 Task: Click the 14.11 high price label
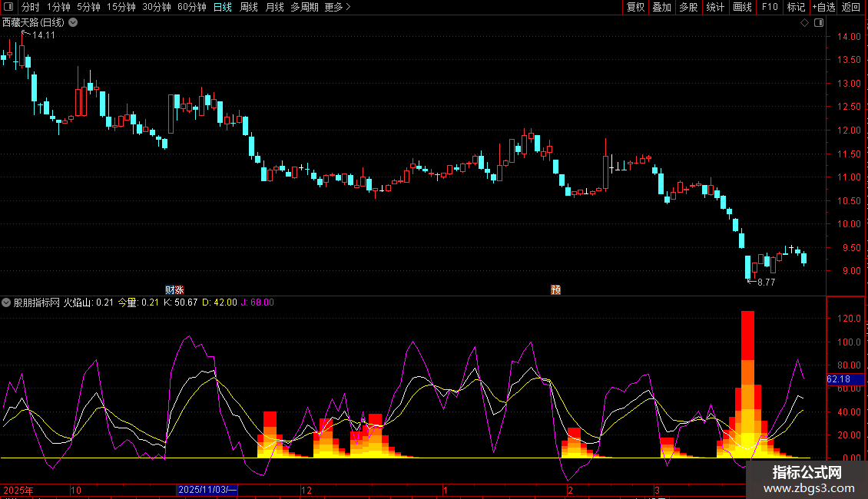tap(44, 35)
